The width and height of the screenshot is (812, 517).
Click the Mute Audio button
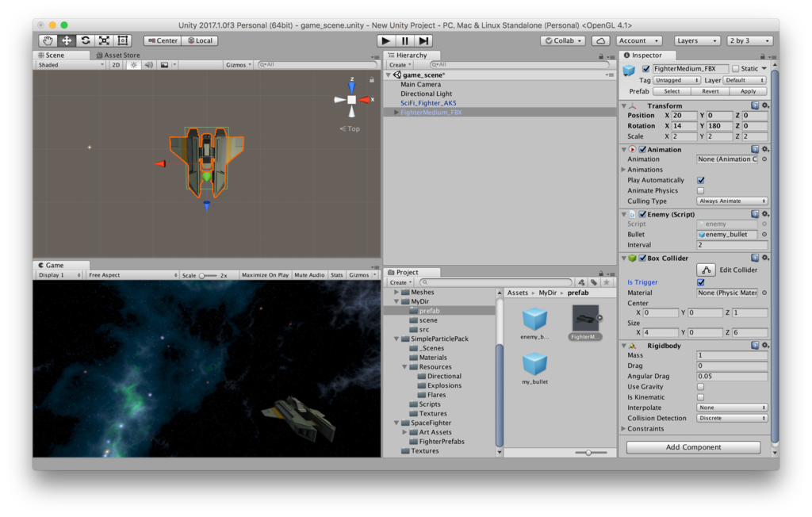point(309,275)
